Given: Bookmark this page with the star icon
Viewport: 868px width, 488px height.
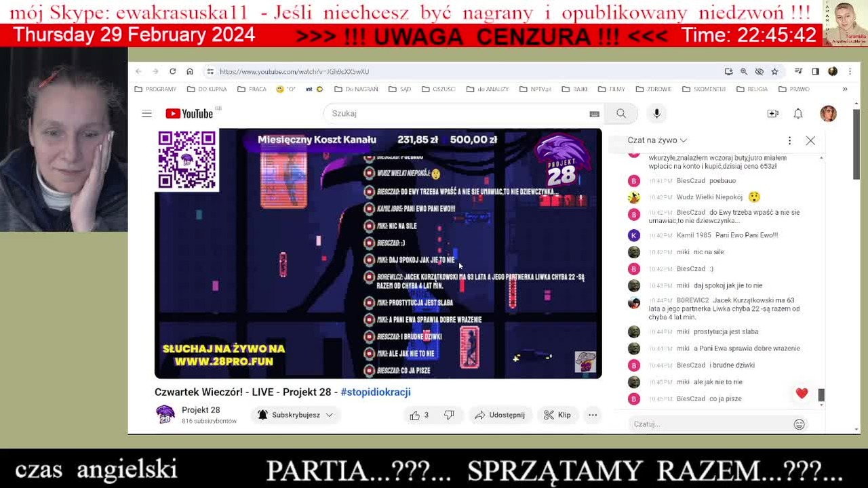Looking at the screenshot, I should coord(774,71).
